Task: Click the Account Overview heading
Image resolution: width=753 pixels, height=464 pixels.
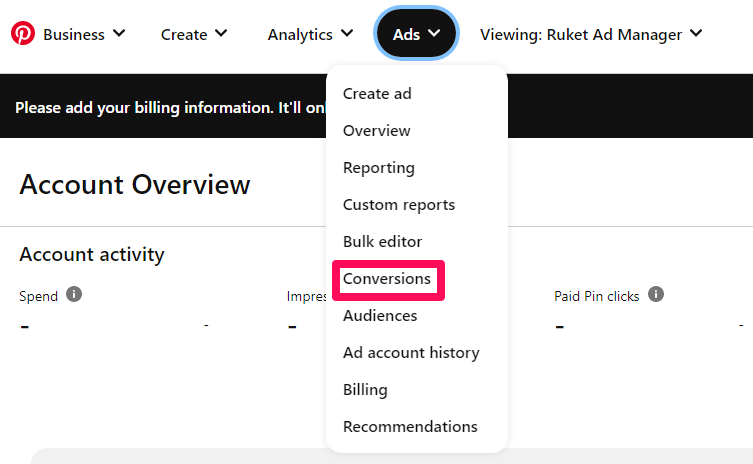Action: (x=135, y=184)
